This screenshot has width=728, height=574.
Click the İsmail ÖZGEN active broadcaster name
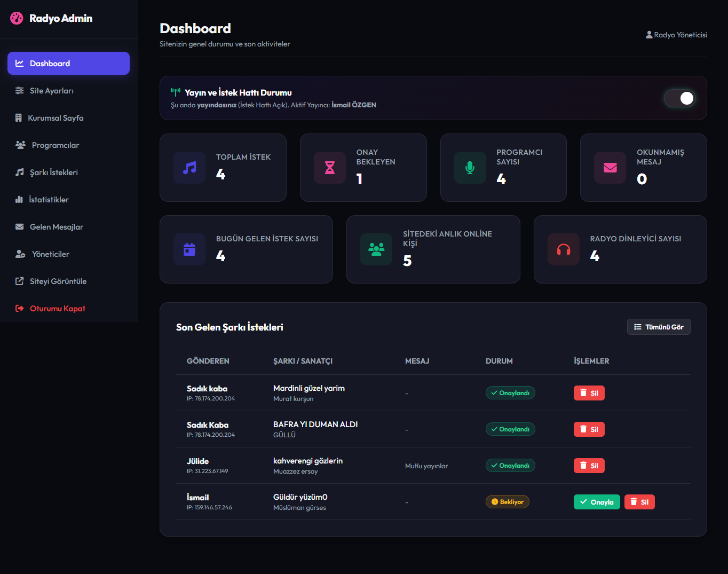pyautogui.click(x=354, y=105)
